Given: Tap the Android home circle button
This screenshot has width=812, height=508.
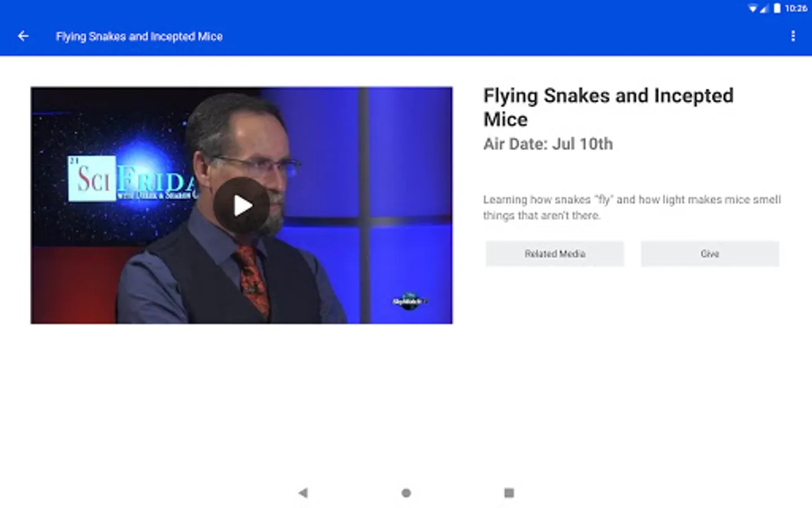Looking at the screenshot, I should tap(406, 493).
